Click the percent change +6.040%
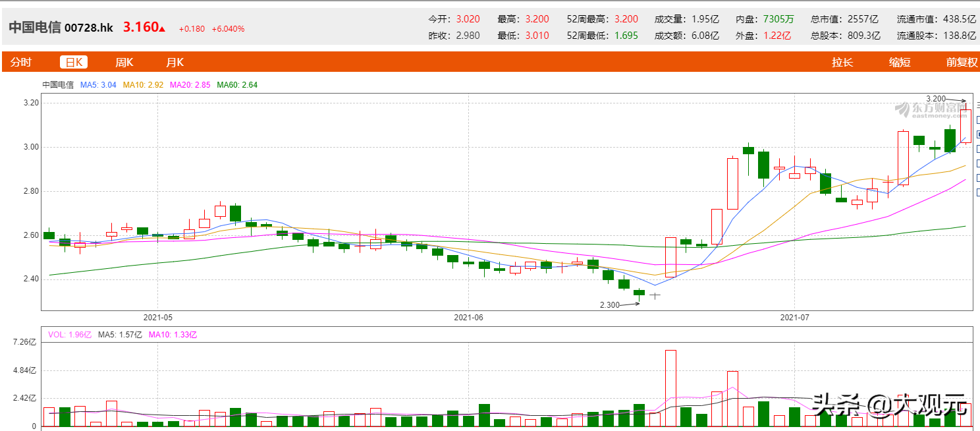The width and height of the screenshot is (980, 431). (228, 29)
